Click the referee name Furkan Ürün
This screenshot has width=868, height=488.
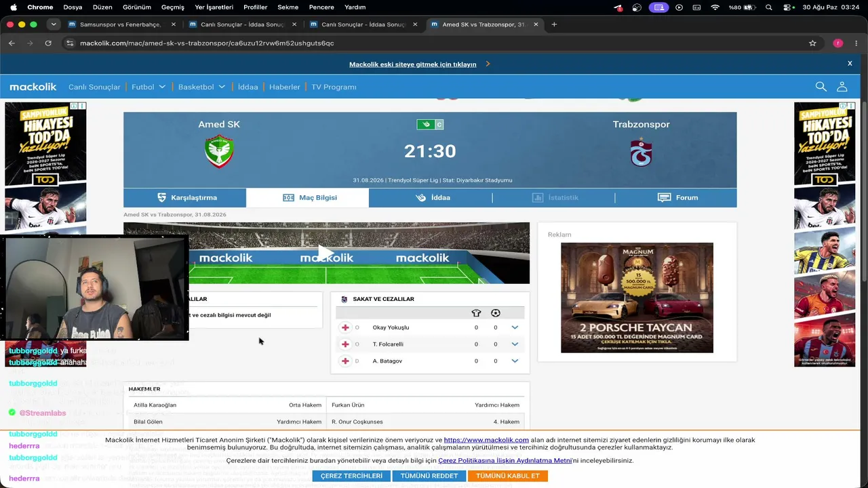coord(348,405)
